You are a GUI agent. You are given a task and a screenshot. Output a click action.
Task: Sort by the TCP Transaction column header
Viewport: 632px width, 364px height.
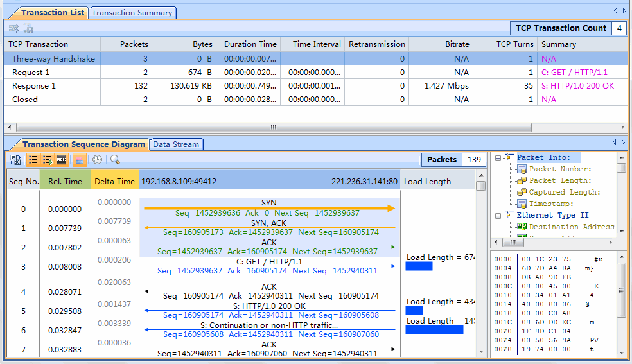pyautogui.click(x=53, y=44)
